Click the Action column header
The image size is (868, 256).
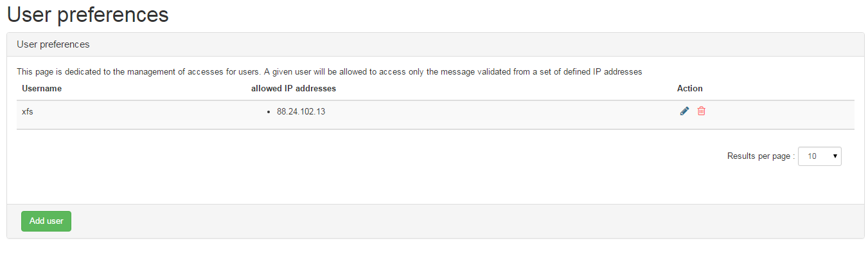click(x=690, y=88)
